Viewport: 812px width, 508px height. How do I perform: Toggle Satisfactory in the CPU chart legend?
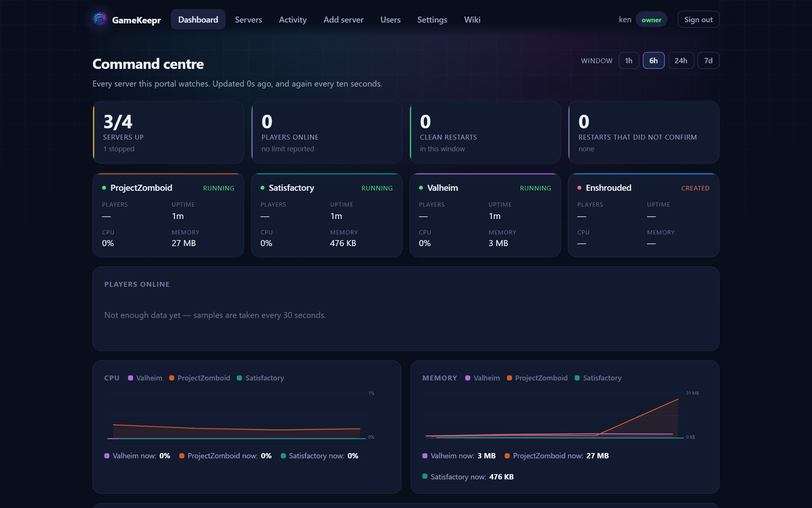tap(261, 378)
